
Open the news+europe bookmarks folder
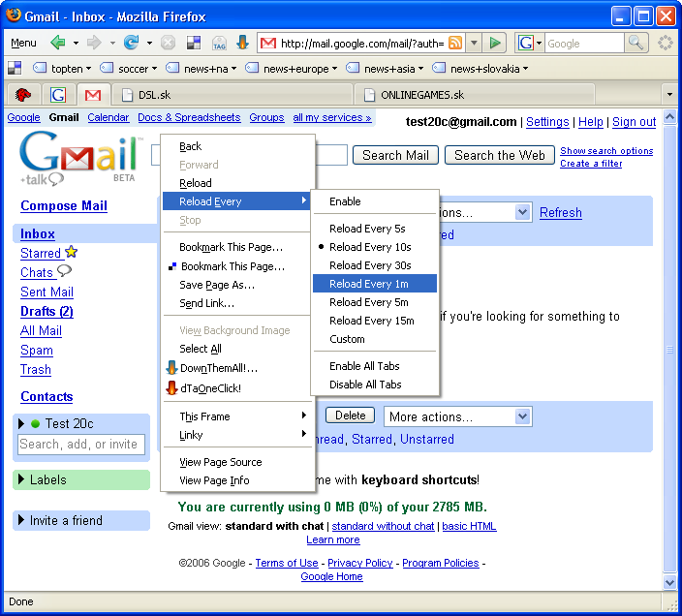click(292, 68)
